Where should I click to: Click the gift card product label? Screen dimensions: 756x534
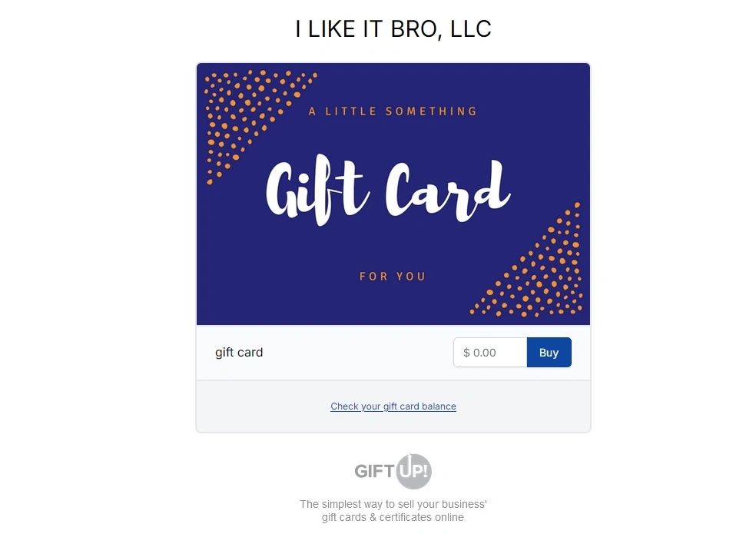239,353
